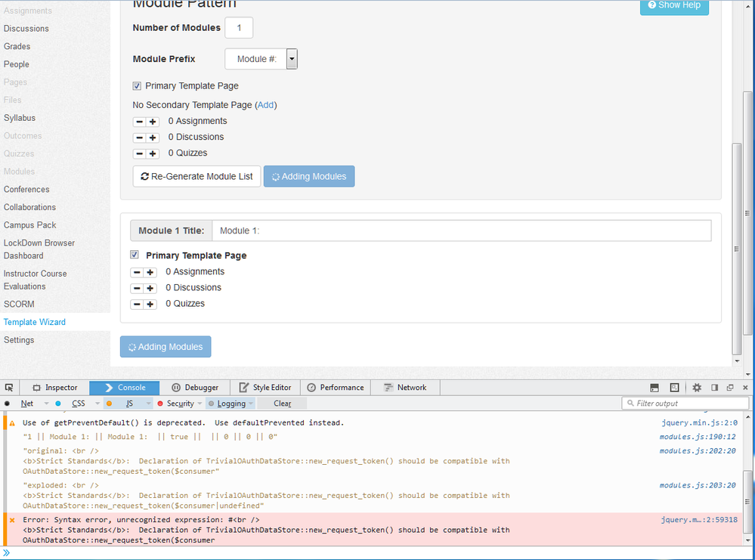Clear the console output
755x560 pixels.
click(x=282, y=404)
